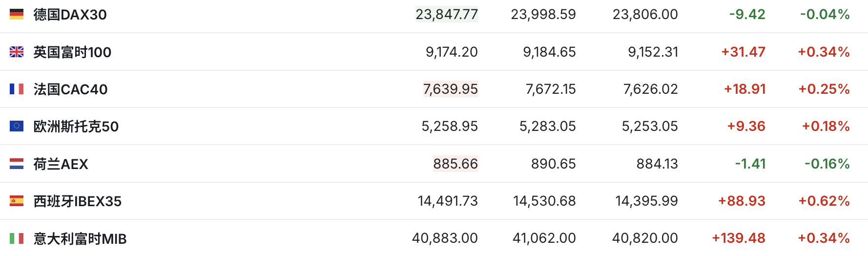Screen dimensions: 868x256
Task: Click the French flag icon
Action: tap(17, 89)
